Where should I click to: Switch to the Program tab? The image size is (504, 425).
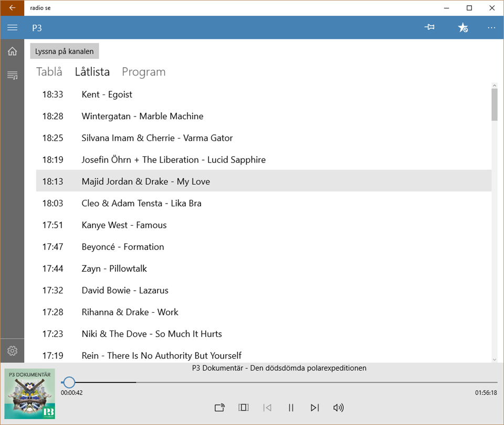144,72
